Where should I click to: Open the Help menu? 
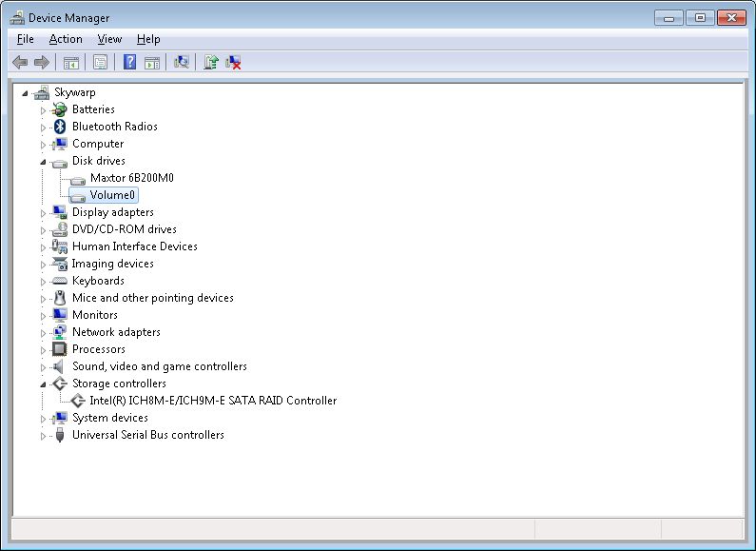(x=148, y=39)
